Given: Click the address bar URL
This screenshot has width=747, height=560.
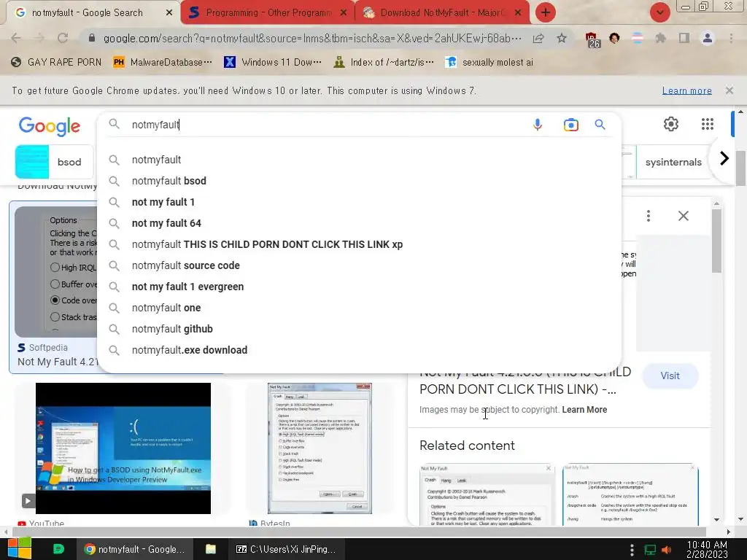Looking at the screenshot, I should tap(312, 38).
